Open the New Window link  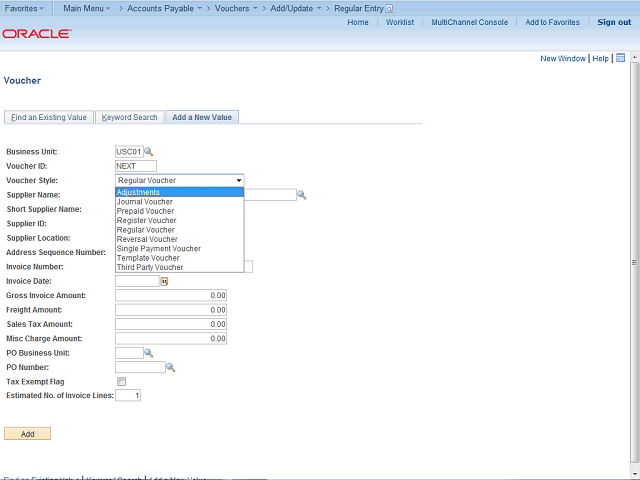tap(563, 59)
